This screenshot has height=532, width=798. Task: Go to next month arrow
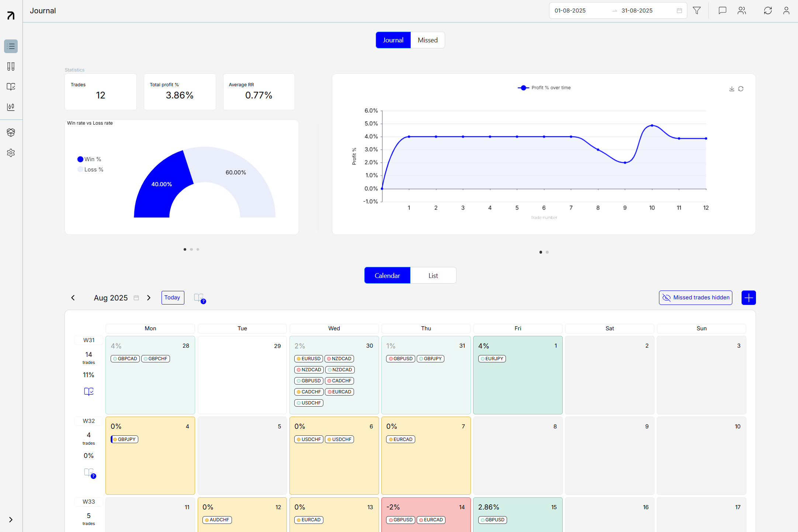(149, 298)
